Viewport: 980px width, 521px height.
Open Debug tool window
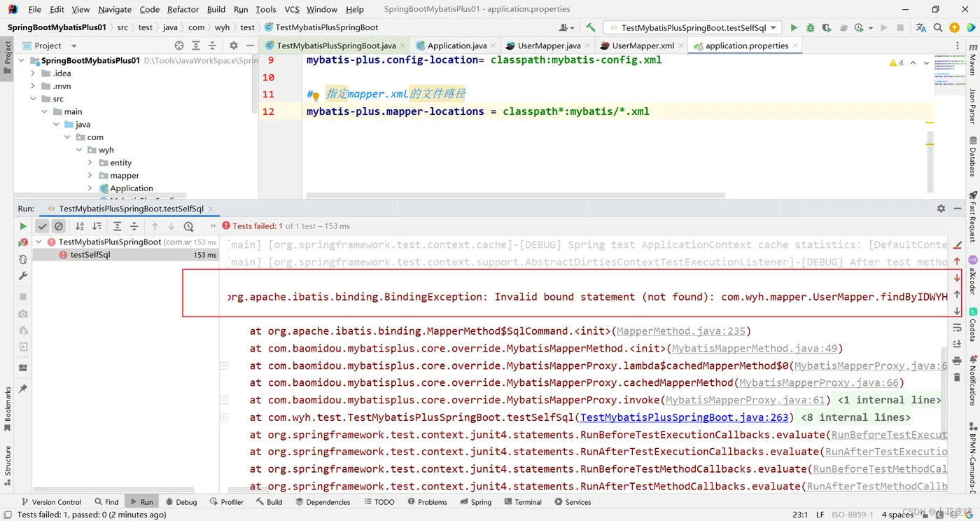point(181,502)
